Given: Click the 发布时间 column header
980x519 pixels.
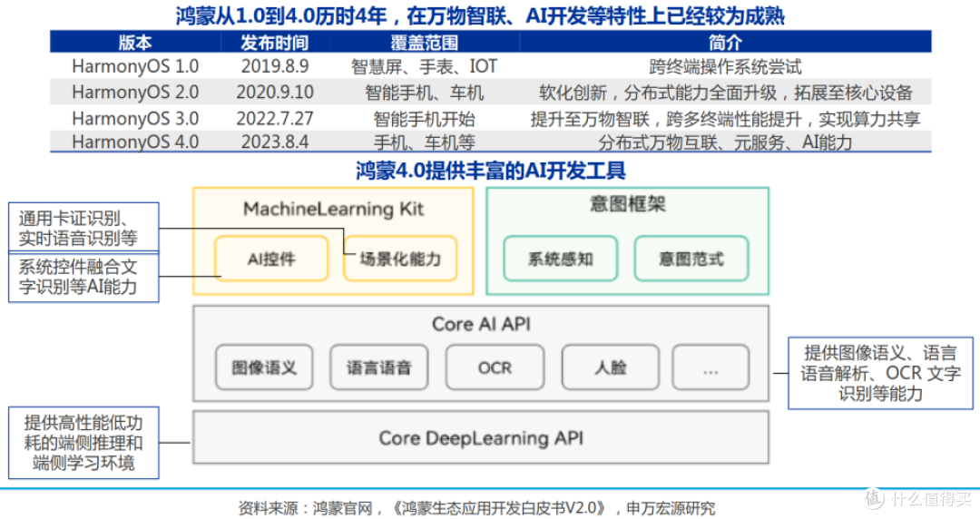Looking at the screenshot, I should click(275, 43).
